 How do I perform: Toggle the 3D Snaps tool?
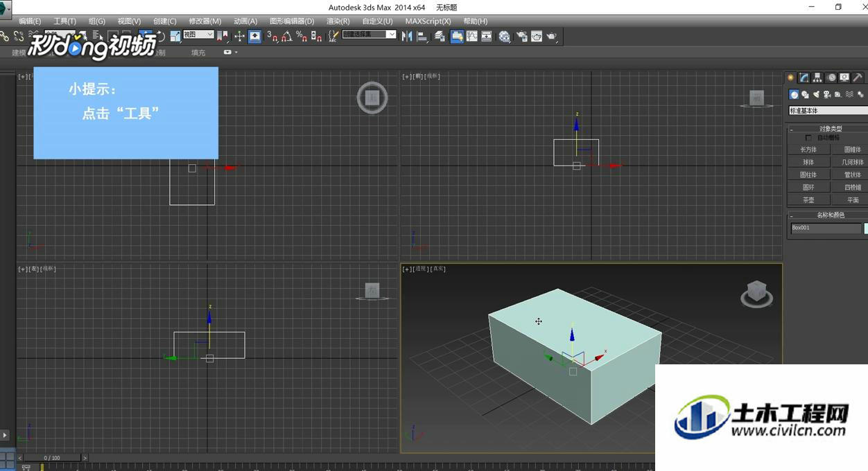pyautogui.click(x=272, y=36)
